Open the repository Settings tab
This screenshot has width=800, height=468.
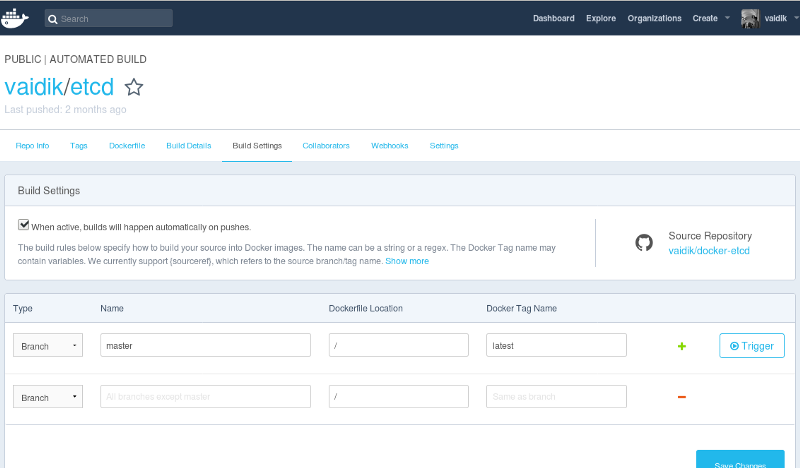444,146
